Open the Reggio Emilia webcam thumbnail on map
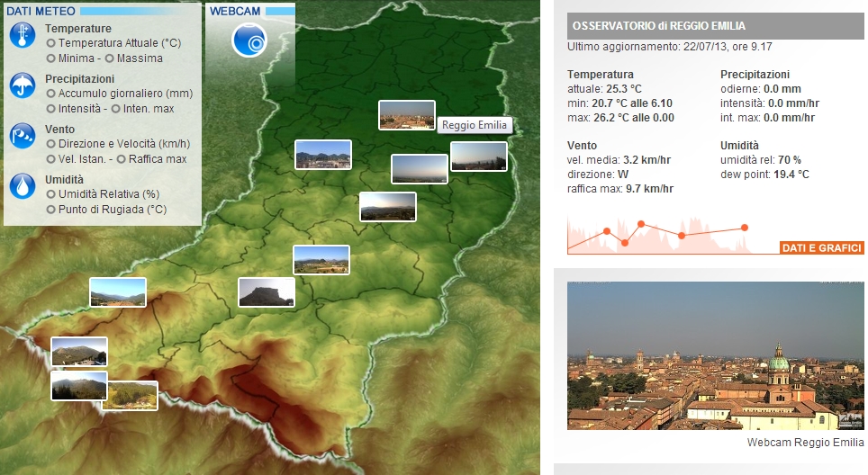 407,115
